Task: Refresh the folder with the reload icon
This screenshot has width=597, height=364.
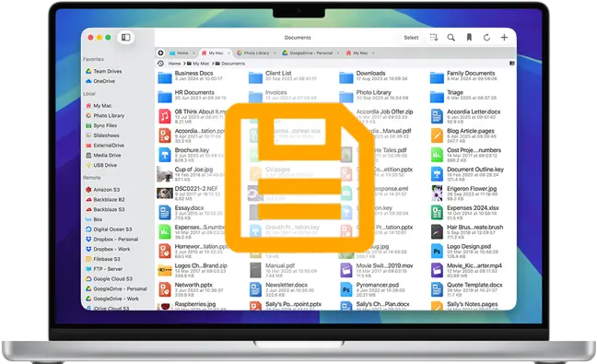Action: pyautogui.click(x=486, y=37)
